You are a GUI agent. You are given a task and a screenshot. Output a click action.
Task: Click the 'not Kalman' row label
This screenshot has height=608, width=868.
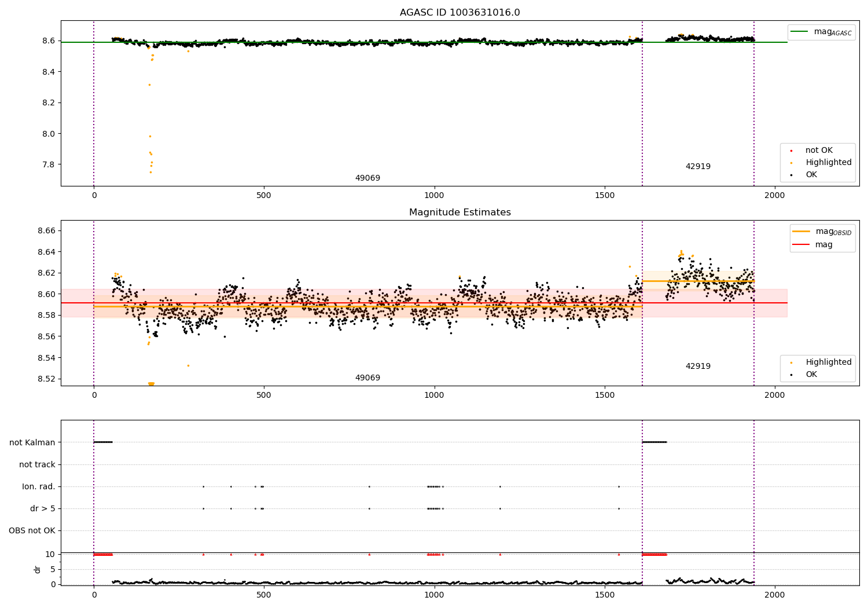coord(32,443)
